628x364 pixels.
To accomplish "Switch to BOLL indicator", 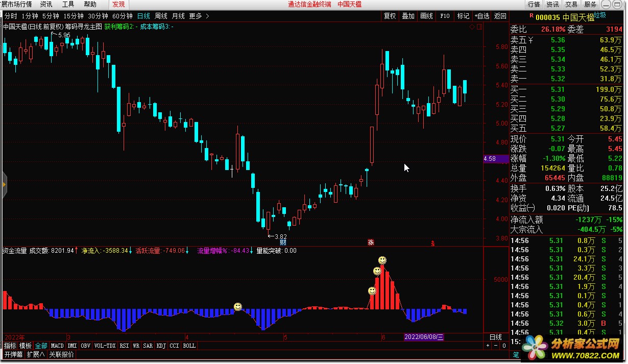I will [189, 346].
